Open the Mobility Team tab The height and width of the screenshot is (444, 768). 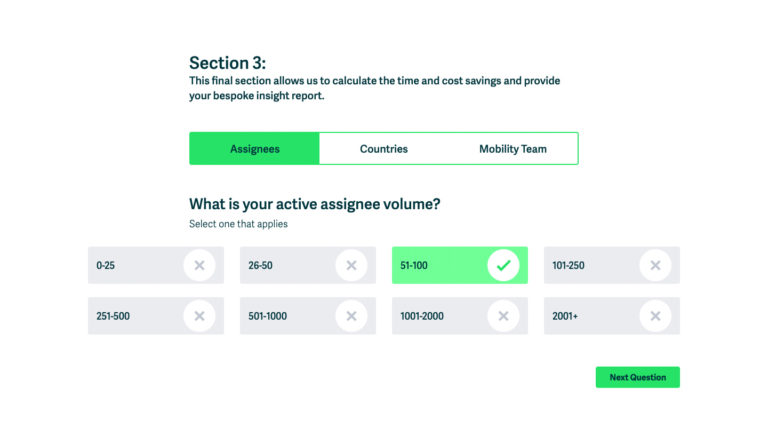coord(513,148)
